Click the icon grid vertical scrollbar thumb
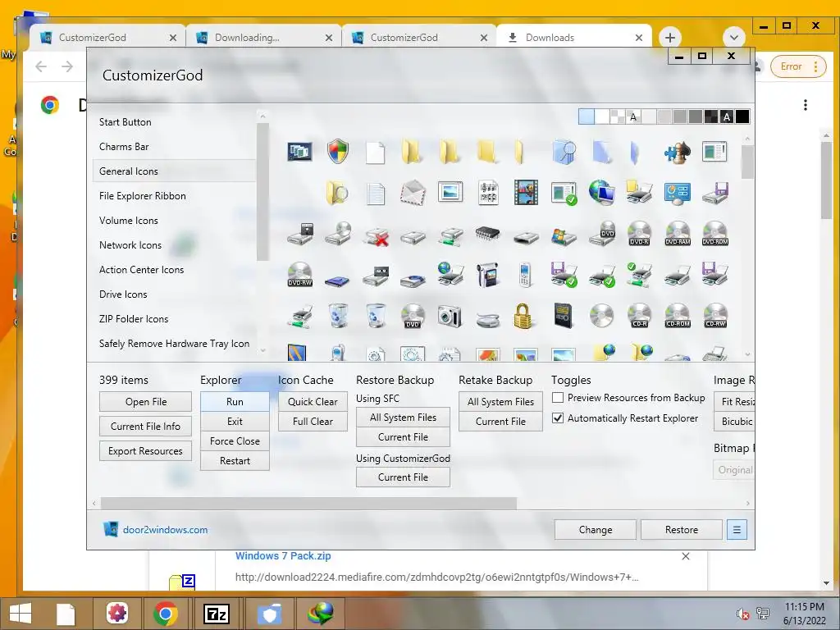 [x=747, y=162]
